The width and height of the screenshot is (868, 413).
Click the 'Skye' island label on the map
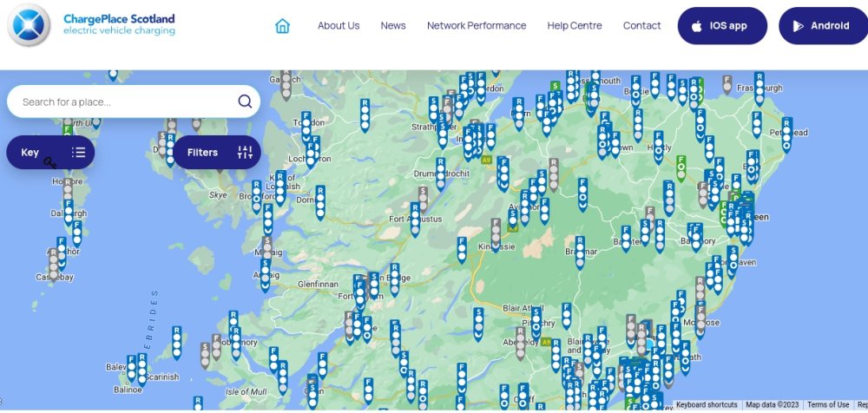pyautogui.click(x=218, y=195)
